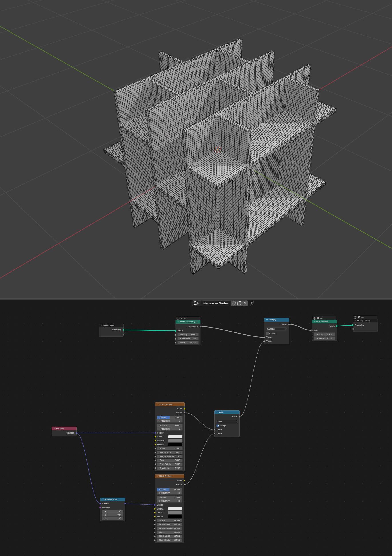Click the X 0° rotation field

click(113, 511)
